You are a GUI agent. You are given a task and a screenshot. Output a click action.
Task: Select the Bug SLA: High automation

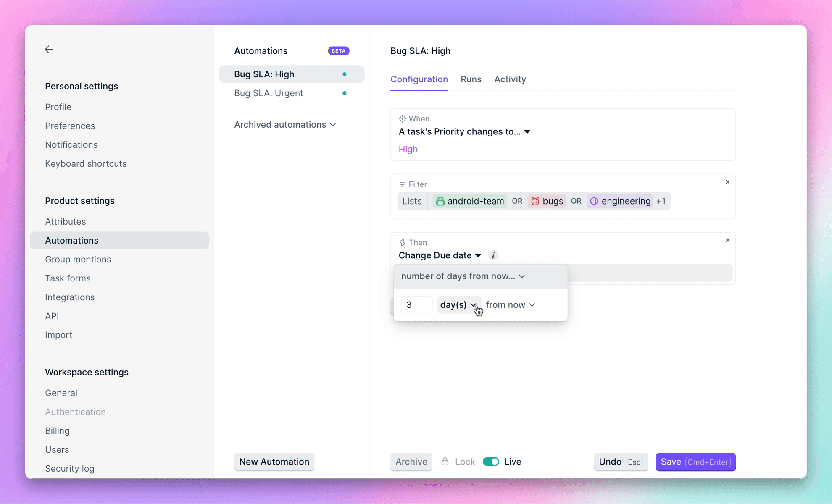coord(292,74)
